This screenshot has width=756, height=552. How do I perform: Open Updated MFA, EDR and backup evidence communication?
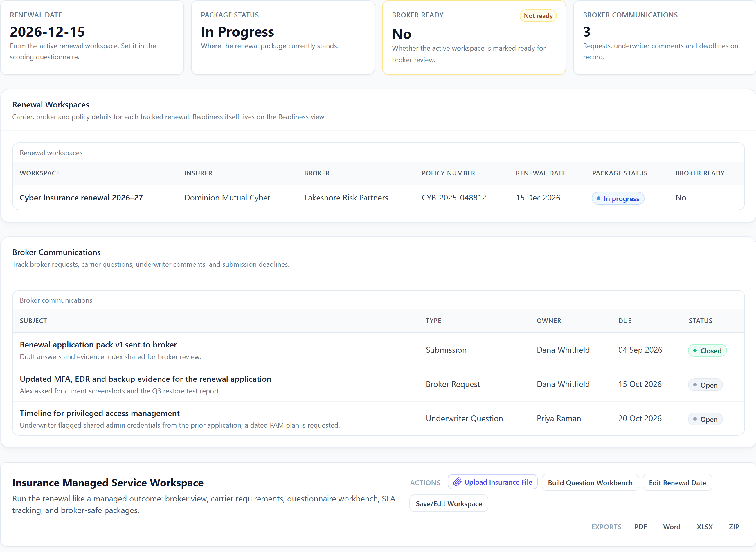[x=145, y=379]
